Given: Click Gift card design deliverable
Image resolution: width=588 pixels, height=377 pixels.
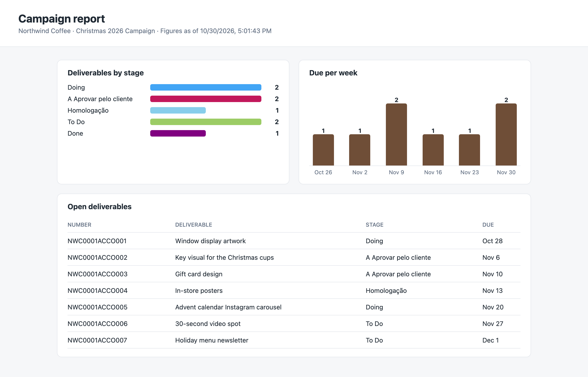Looking at the screenshot, I should [199, 274].
